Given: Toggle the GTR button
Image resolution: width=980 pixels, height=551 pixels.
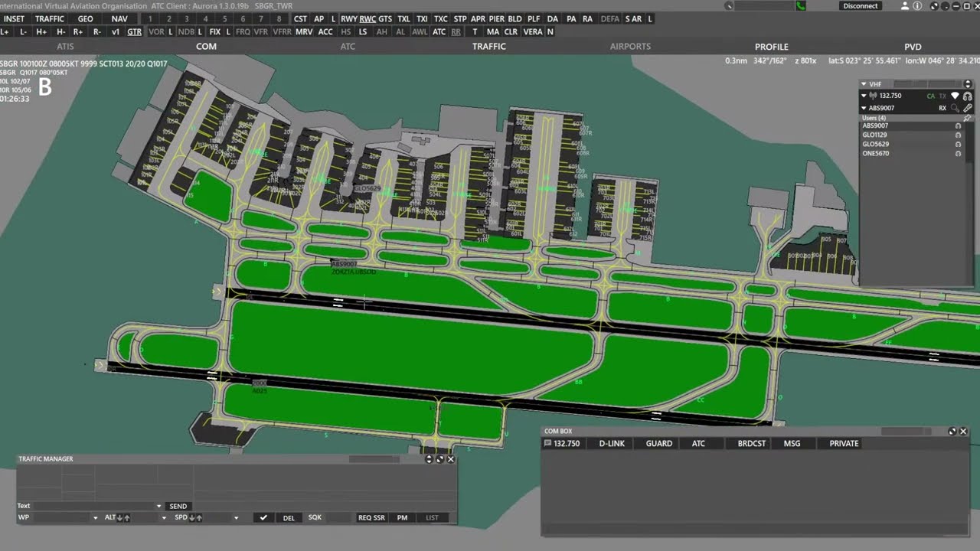Looking at the screenshot, I should 134,32.
